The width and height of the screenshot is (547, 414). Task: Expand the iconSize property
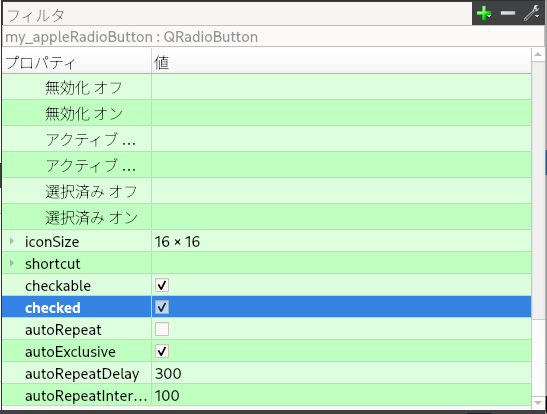point(12,241)
